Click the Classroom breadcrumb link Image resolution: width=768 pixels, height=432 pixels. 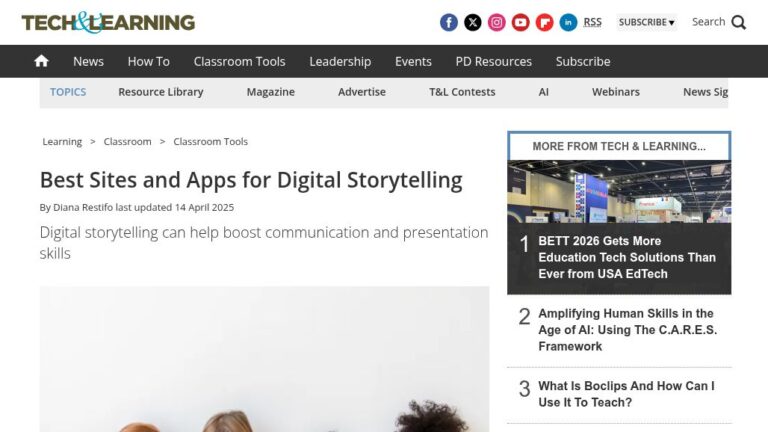pos(127,142)
